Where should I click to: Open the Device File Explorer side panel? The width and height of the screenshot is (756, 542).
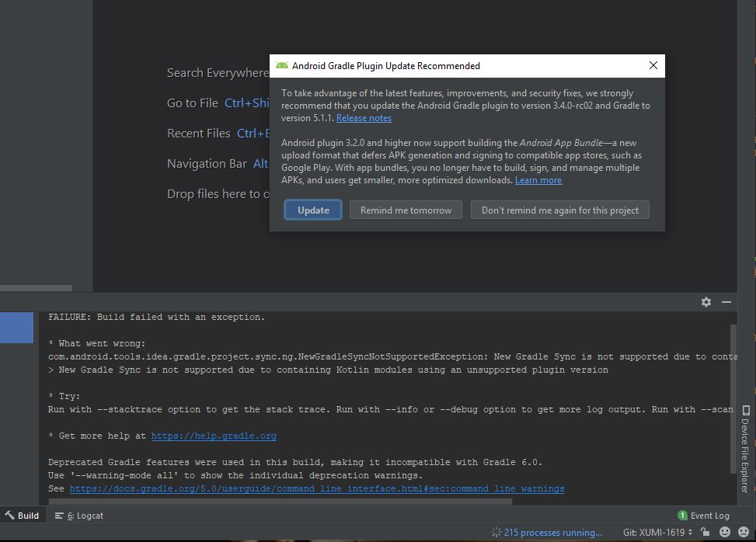point(744,448)
